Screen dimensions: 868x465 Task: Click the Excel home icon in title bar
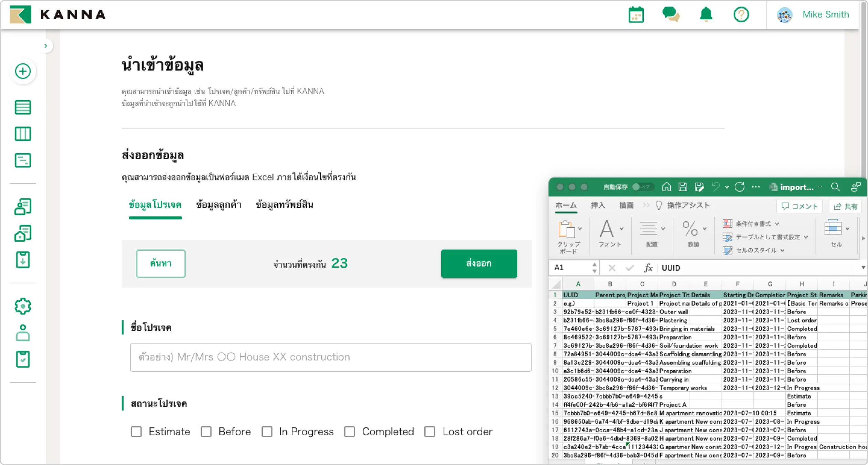click(666, 187)
